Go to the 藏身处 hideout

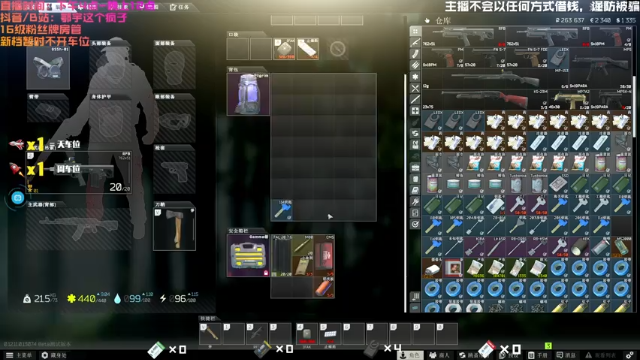pyautogui.click(x=54, y=355)
